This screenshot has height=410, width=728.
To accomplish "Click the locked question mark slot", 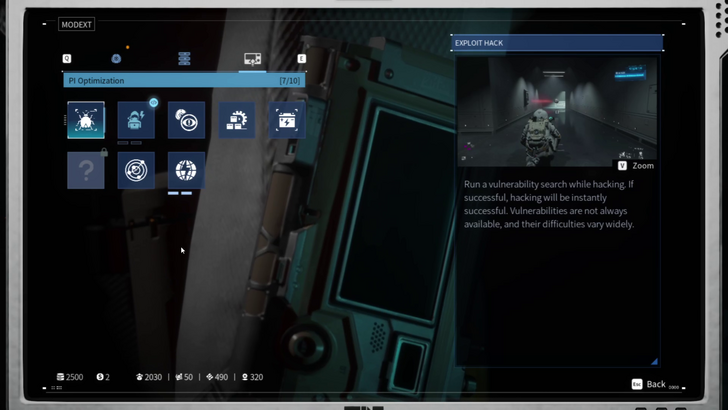I will coord(86,170).
